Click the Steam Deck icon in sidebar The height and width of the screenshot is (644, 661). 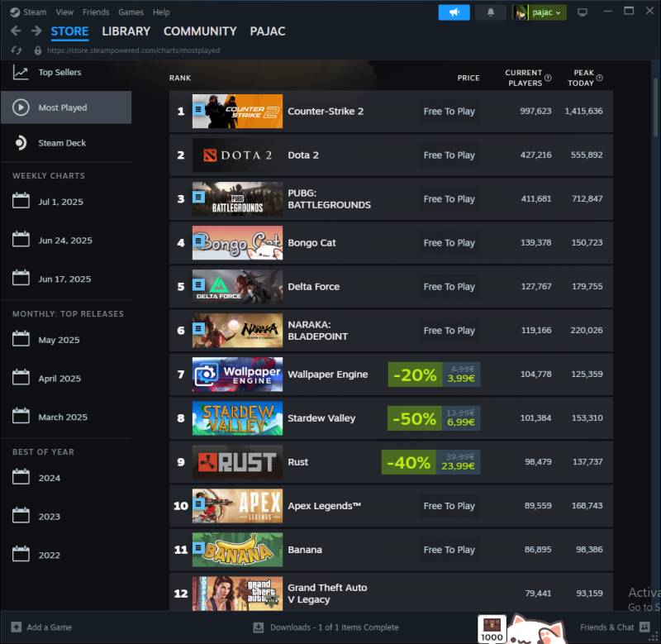(x=20, y=143)
